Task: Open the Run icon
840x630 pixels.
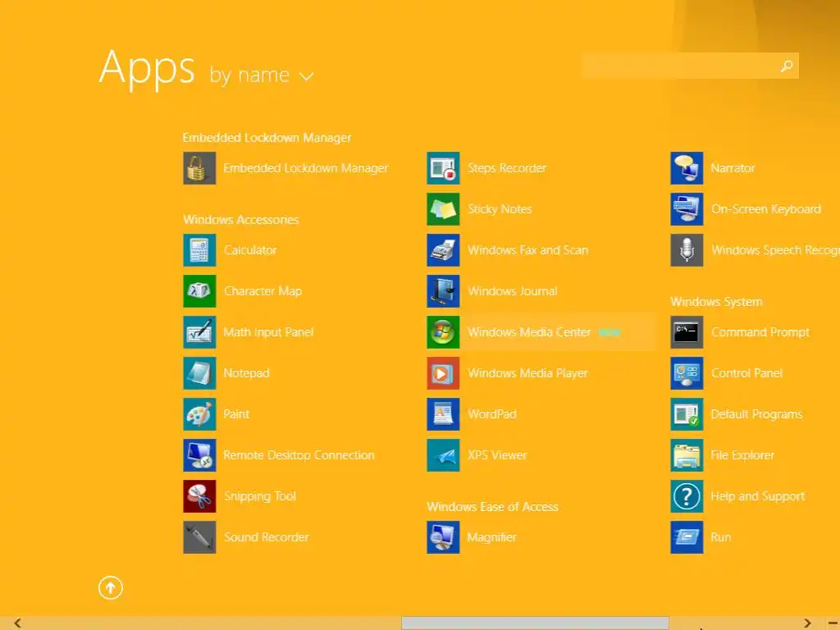Action: tap(687, 537)
